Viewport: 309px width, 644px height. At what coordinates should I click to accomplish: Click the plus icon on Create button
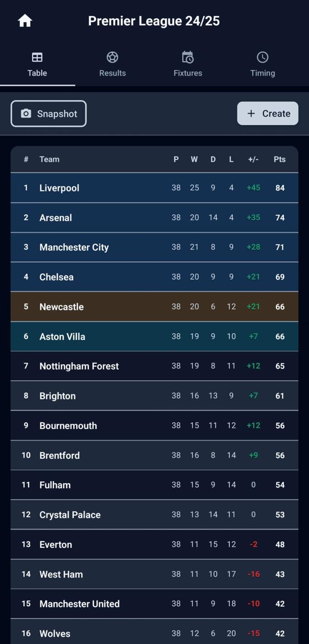pos(251,113)
